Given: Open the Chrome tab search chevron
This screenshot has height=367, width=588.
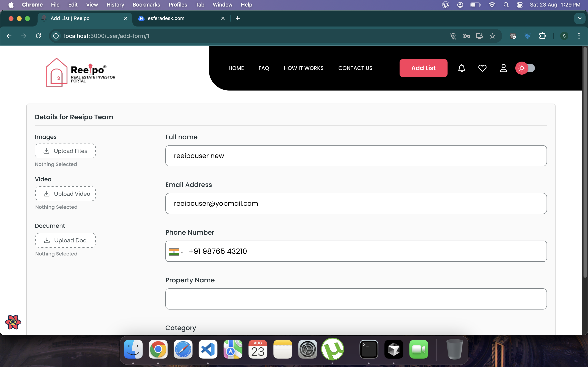Looking at the screenshot, I should [x=579, y=18].
